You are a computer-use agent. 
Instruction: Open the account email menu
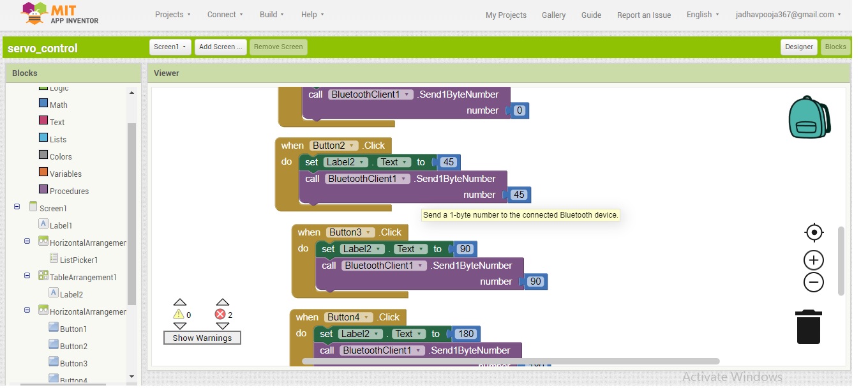(x=788, y=14)
